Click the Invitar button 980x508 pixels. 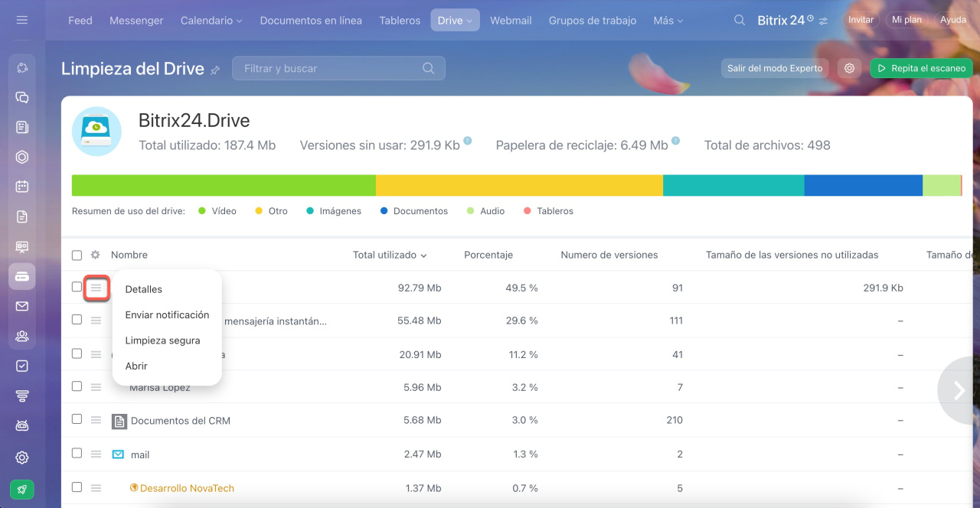click(x=861, y=20)
